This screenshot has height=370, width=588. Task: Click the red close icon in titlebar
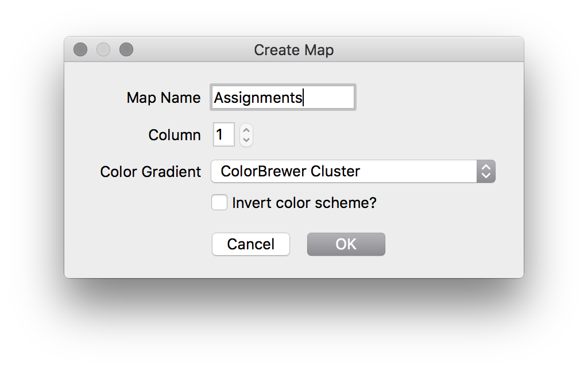coord(80,49)
